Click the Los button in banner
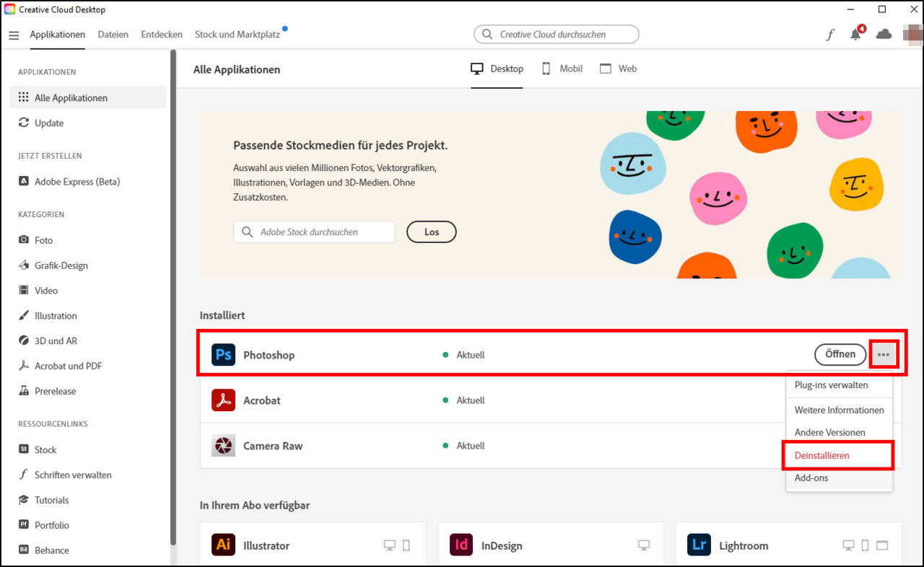The width and height of the screenshot is (924, 567). (432, 232)
